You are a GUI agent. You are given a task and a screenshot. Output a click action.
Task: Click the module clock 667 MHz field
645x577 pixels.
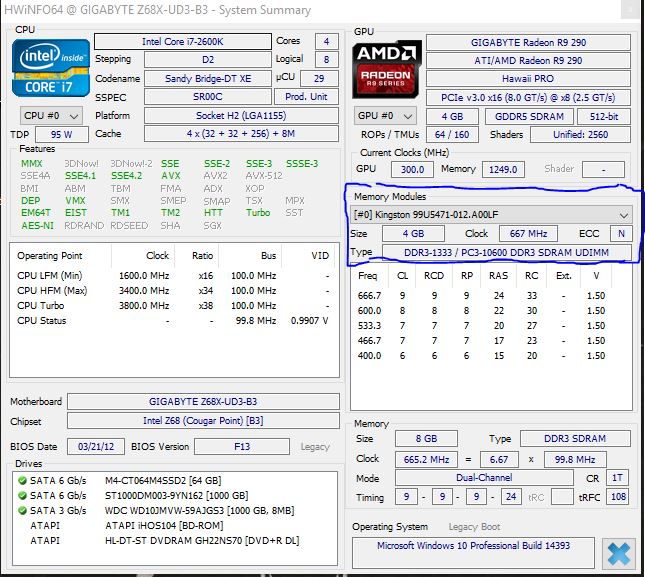[528, 234]
